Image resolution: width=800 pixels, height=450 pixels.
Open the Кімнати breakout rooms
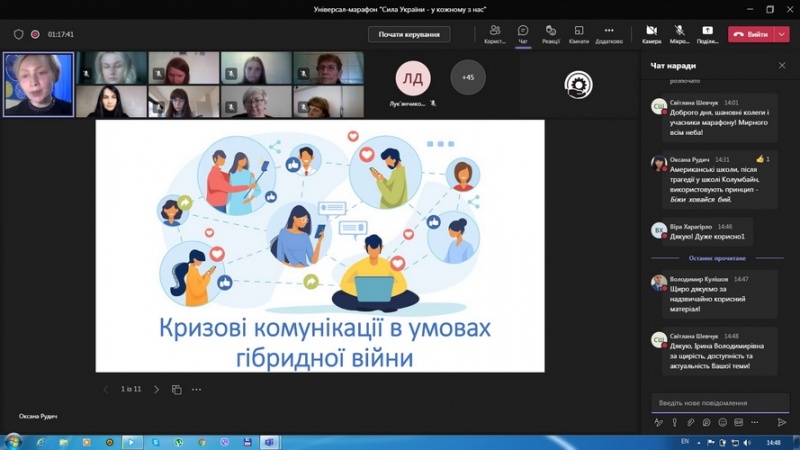[579, 34]
